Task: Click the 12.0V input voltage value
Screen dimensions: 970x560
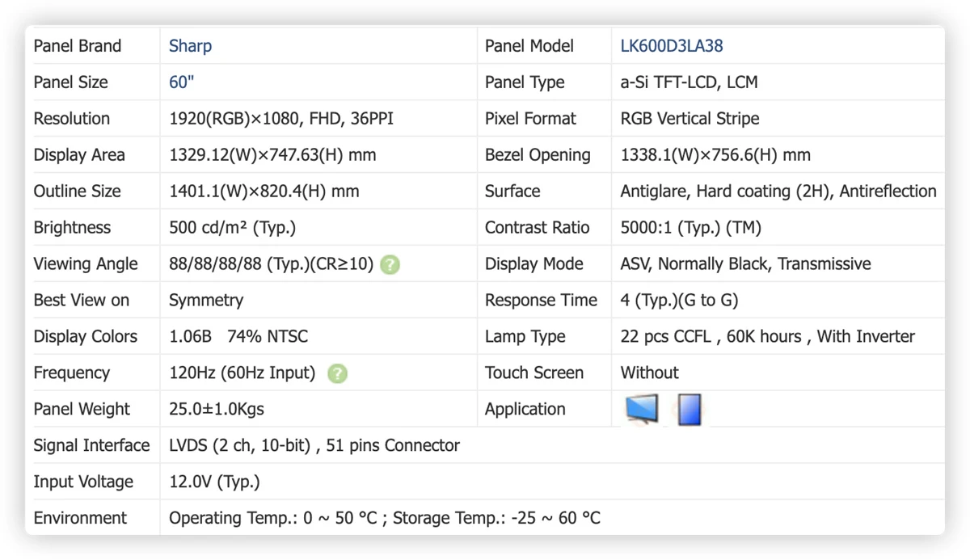Action: (x=214, y=482)
